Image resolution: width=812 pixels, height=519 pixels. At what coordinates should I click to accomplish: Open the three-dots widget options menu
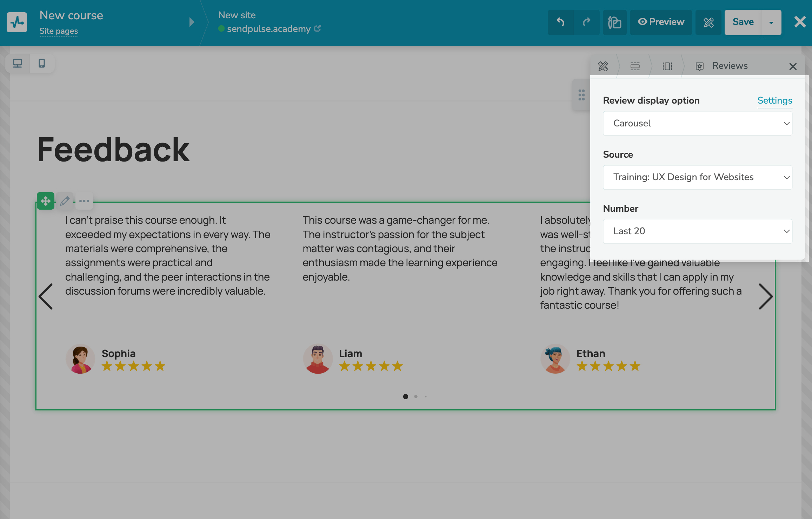(84, 201)
